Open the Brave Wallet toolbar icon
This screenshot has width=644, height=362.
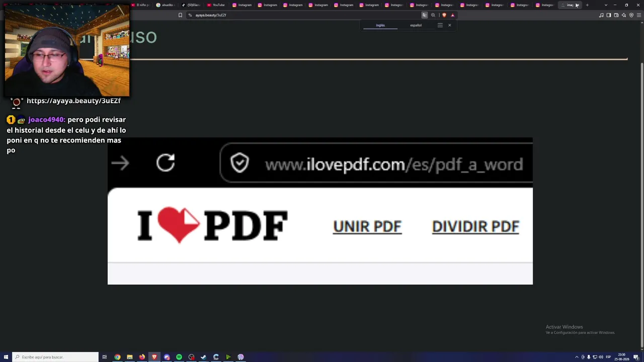(x=616, y=15)
